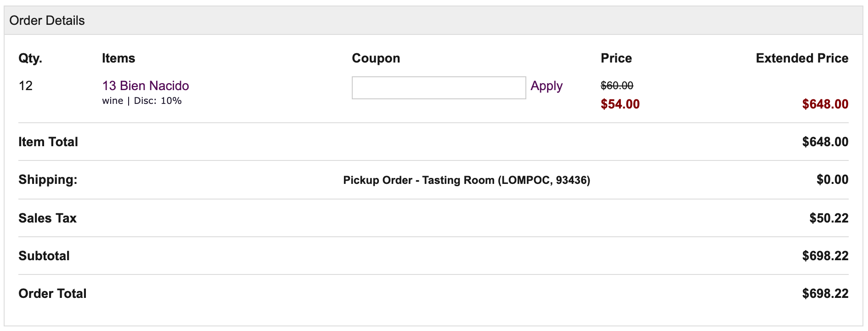Image resolution: width=868 pixels, height=331 pixels.
Task: Click the discounted $54.00 price
Action: [620, 104]
